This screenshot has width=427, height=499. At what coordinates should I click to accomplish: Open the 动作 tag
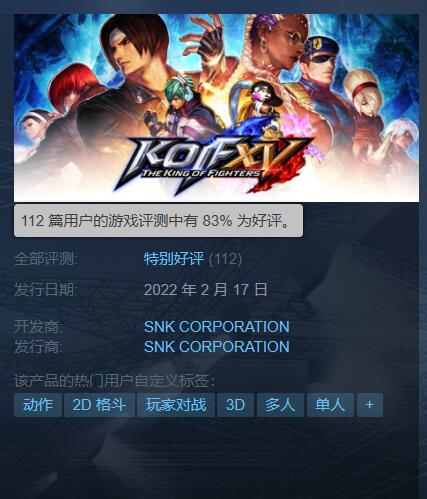(38, 405)
